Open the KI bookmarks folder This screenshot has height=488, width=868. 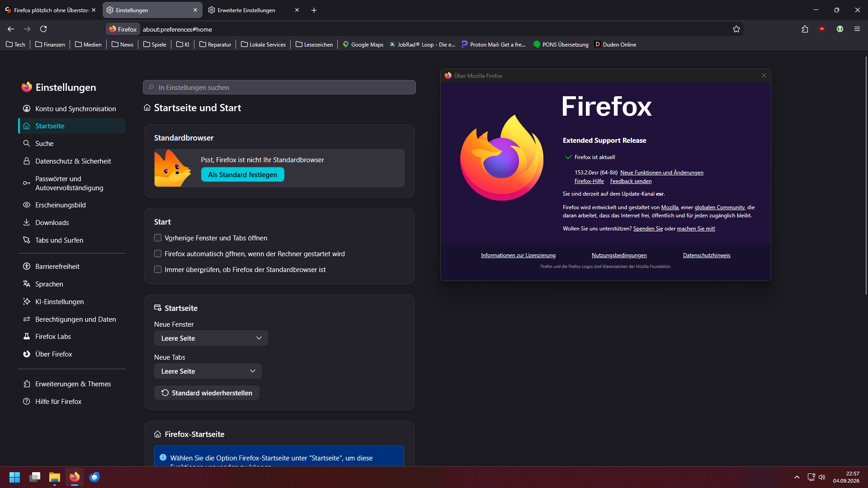pos(183,45)
